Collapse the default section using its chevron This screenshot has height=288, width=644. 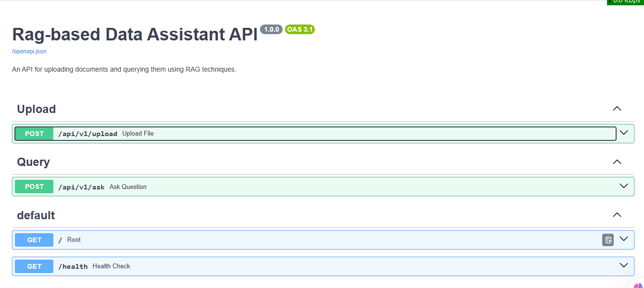pyautogui.click(x=617, y=215)
